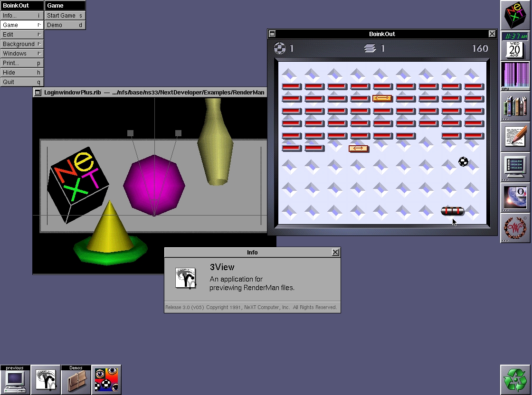Select Demo in the Game submenu
Image resolution: width=532 pixels, height=395 pixels.
[x=65, y=25]
